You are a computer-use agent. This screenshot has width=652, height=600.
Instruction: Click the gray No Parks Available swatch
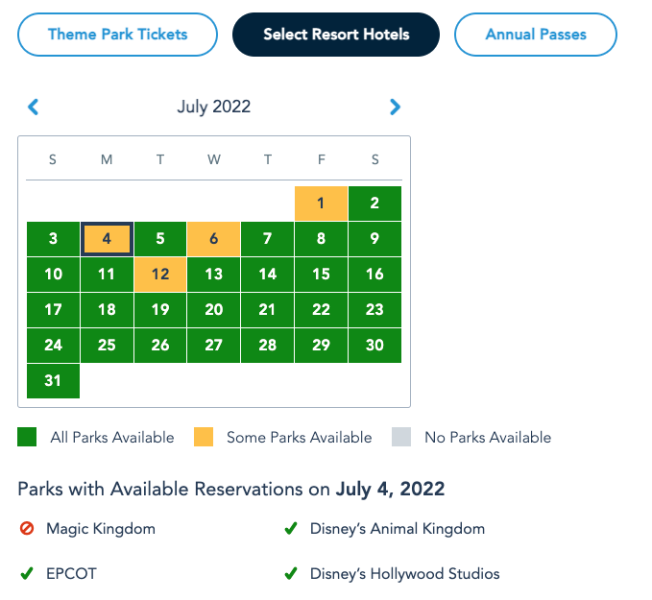pyautogui.click(x=402, y=437)
